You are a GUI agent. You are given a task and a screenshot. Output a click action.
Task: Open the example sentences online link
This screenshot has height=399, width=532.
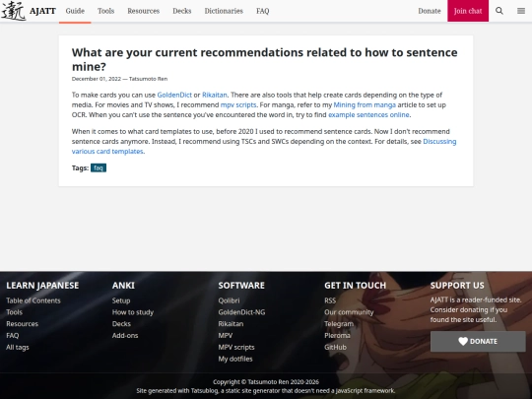[x=368, y=114]
